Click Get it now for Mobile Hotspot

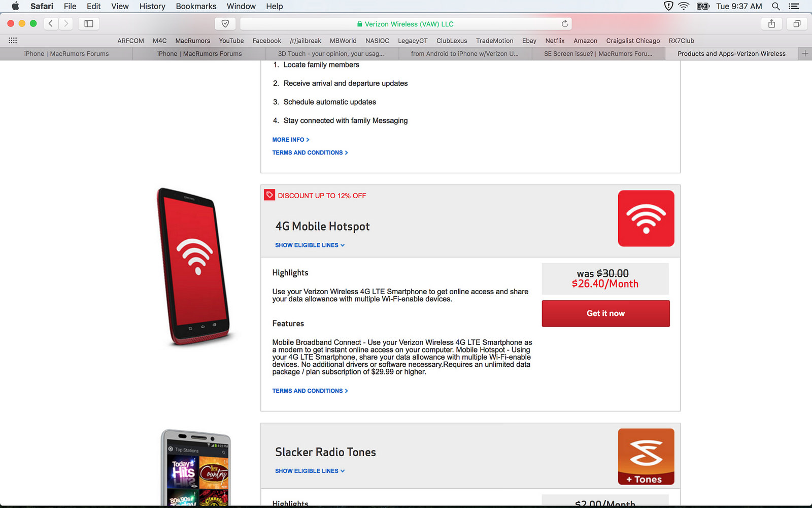(x=606, y=313)
